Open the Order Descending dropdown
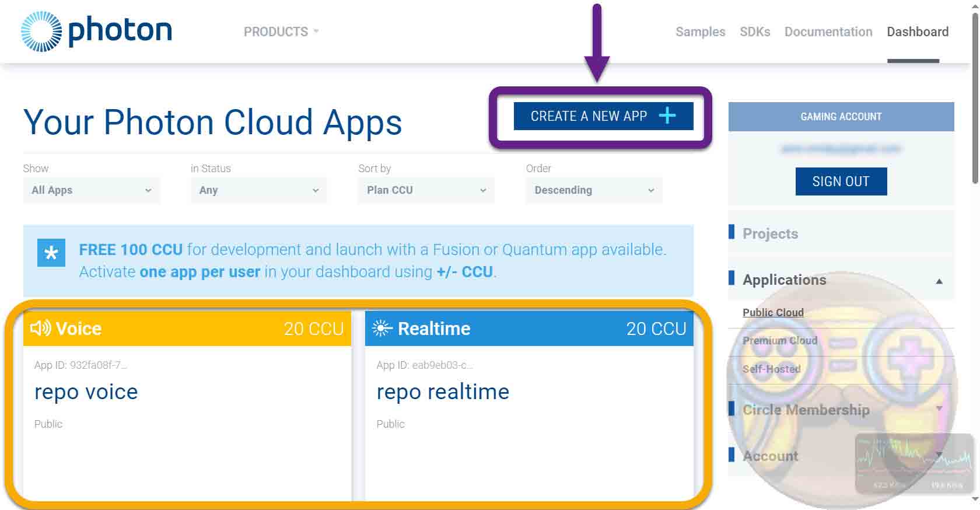 pyautogui.click(x=594, y=190)
